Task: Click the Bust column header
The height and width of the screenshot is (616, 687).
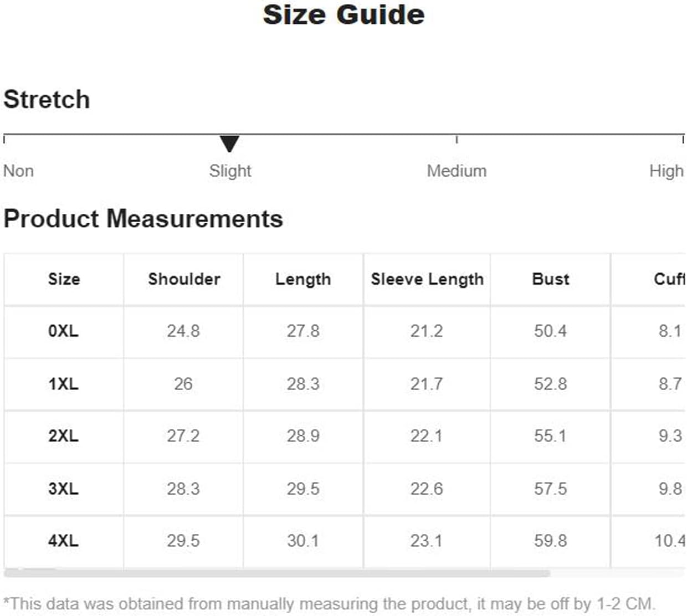Action: (551, 279)
